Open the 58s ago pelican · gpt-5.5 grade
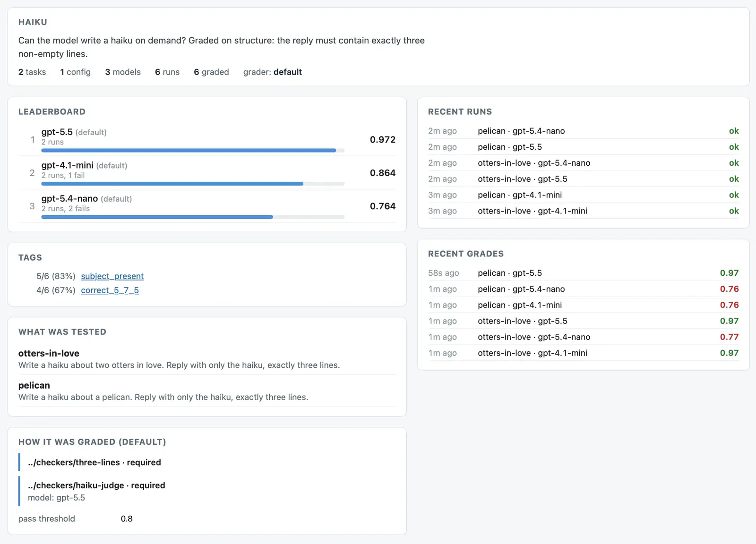Viewport: 756px width, 544px height. [x=584, y=273]
